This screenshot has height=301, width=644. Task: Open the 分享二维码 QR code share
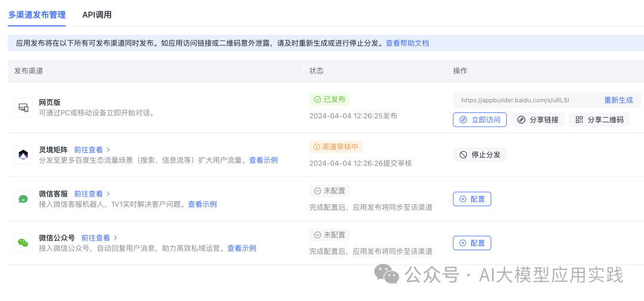pyautogui.click(x=599, y=119)
